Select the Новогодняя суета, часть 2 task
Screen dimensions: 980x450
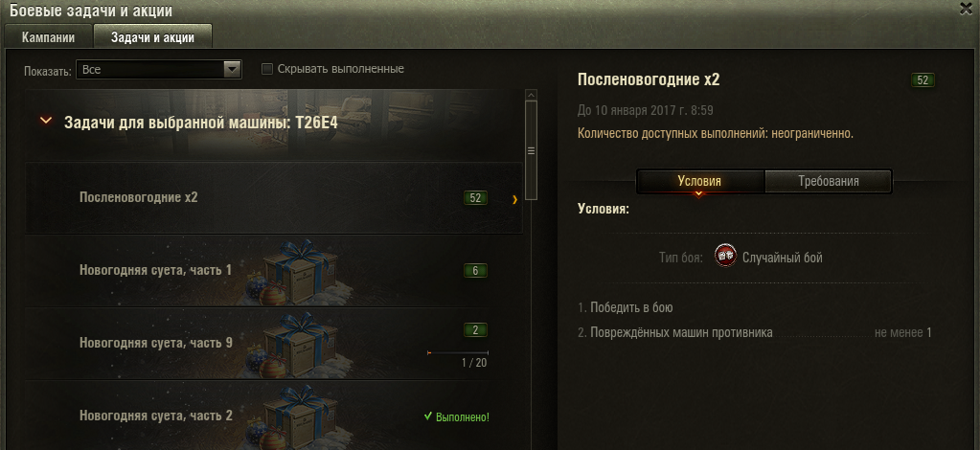click(274, 416)
